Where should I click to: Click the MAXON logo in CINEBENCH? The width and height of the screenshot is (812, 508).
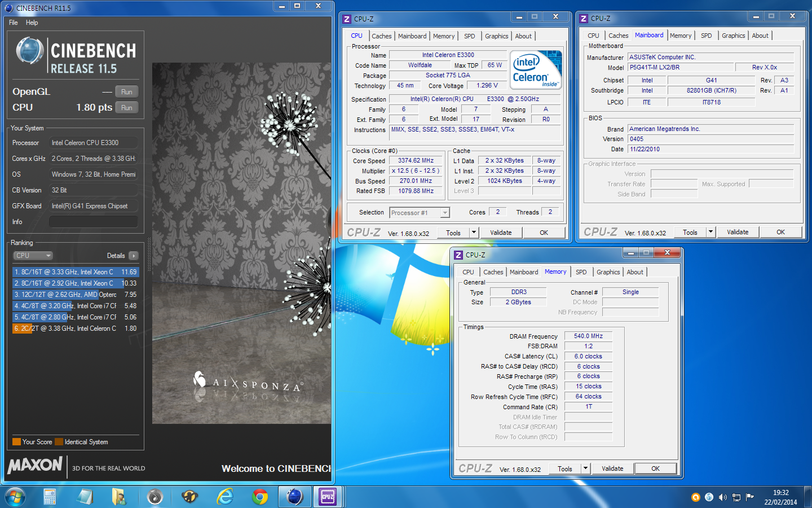coord(35,465)
